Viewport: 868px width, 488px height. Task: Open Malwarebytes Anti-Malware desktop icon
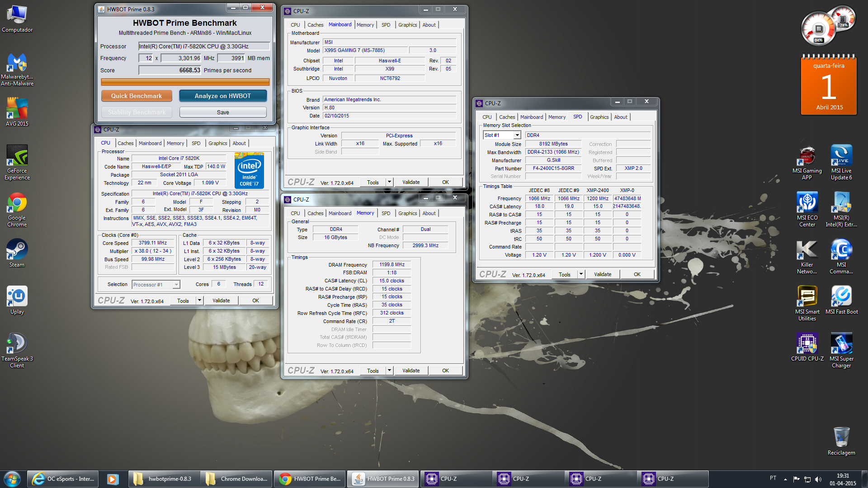point(17,69)
